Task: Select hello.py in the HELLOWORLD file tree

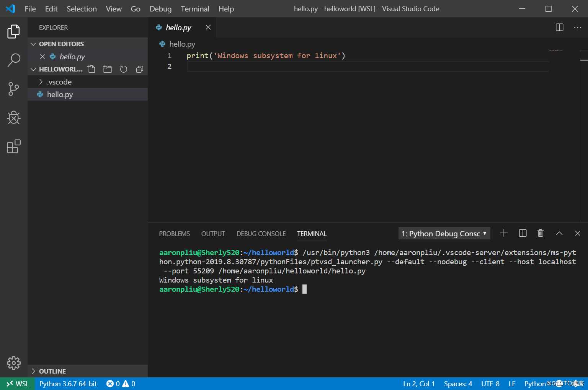Action: pos(88,94)
